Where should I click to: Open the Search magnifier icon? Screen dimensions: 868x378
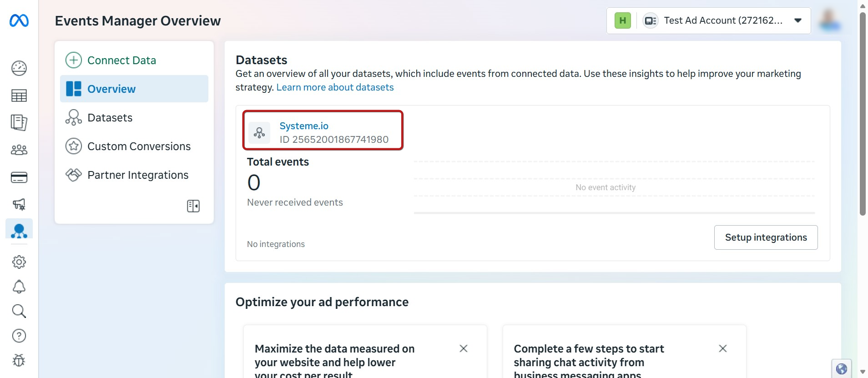coord(19,311)
